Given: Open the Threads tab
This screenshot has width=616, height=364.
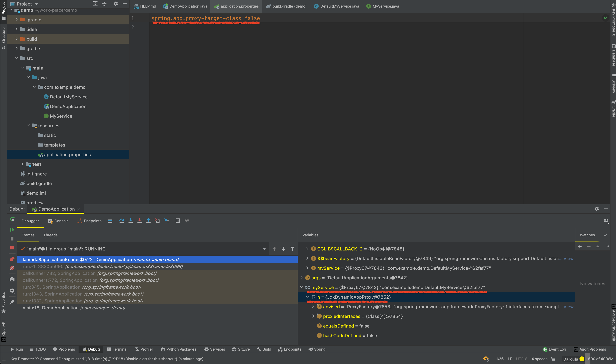Looking at the screenshot, I should (x=50, y=235).
